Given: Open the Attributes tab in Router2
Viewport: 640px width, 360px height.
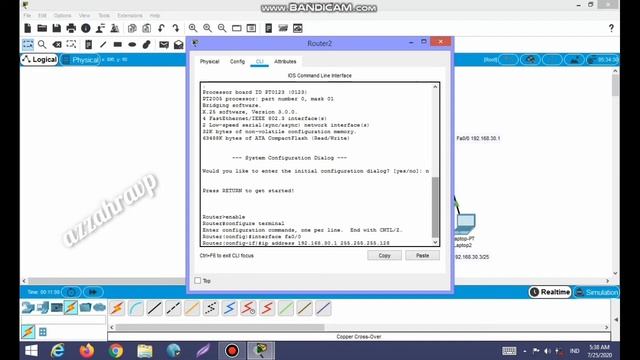Looking at the screenshot, I should pos(285,62).
